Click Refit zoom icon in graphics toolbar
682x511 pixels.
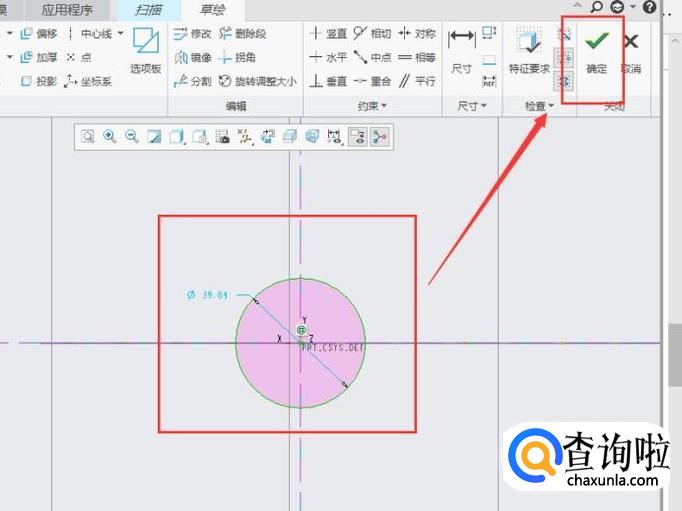tap(87, 137)
